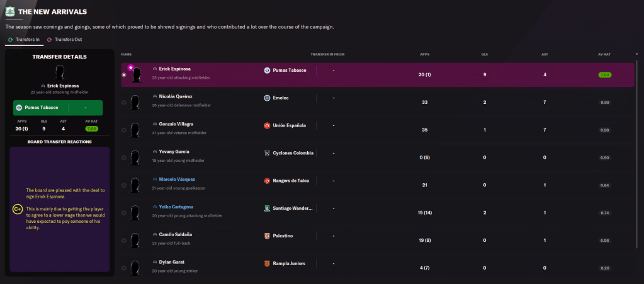Click the Rampla Juniors club badge
Image resolution: width=644 pixels, height=284 pixels.
[267, 263]
